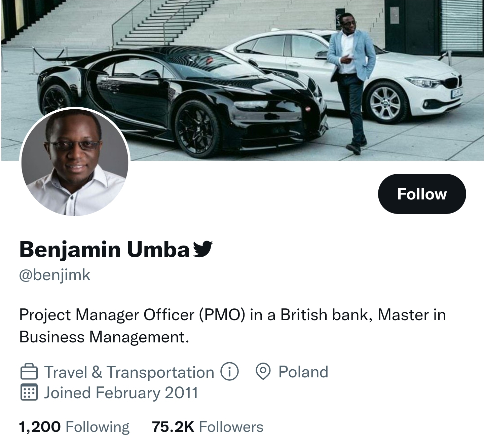
Task: Click the location pin icon
Action: 263,372
